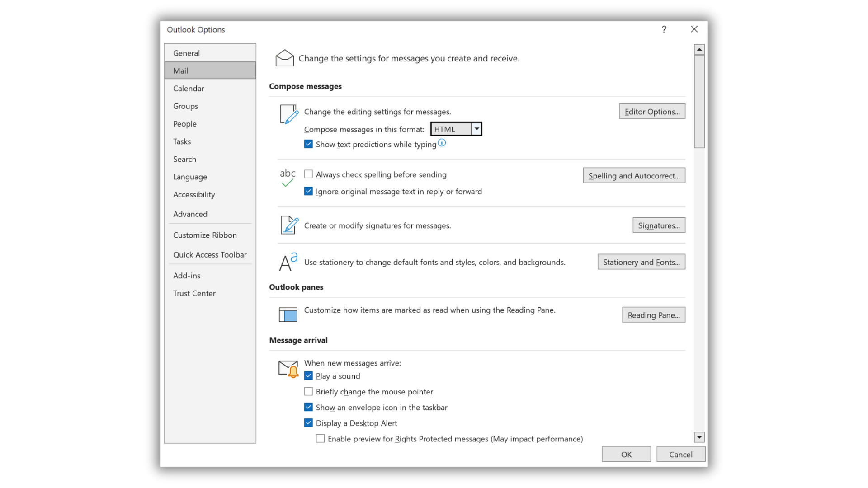The width and height of the screenshot is (868, 488).
Task: Click the page-and-pencil editing settings icon
Action: coord(288,113)
